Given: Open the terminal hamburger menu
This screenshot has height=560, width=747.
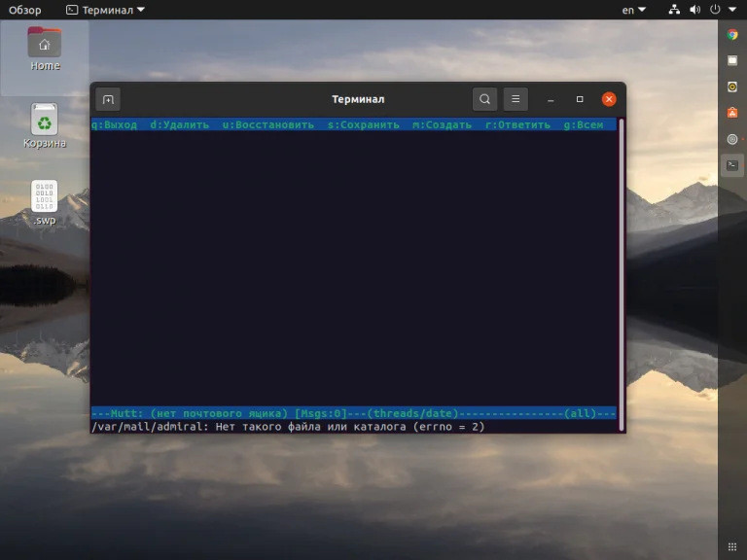Looking at the screenshot, I should pos(516,99).
